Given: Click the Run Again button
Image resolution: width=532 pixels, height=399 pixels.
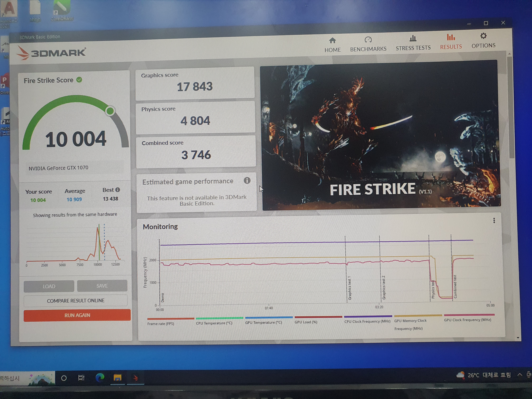Looking at the screenshot, I should click(x=77, y=315).
